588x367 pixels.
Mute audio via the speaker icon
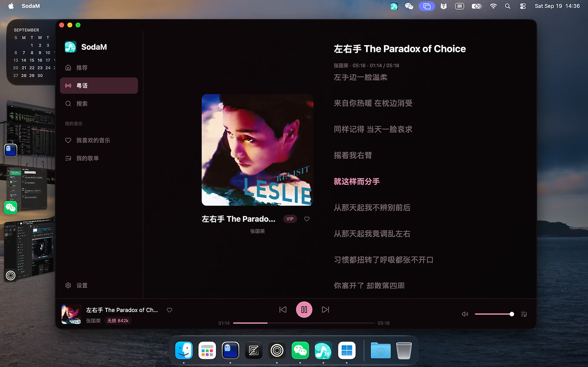(x=465, y=314)
